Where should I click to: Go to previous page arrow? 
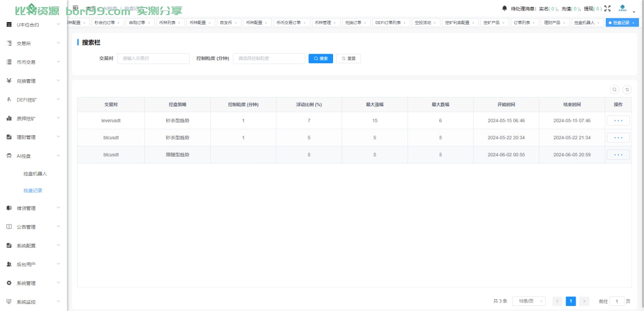tap(557, 301)
